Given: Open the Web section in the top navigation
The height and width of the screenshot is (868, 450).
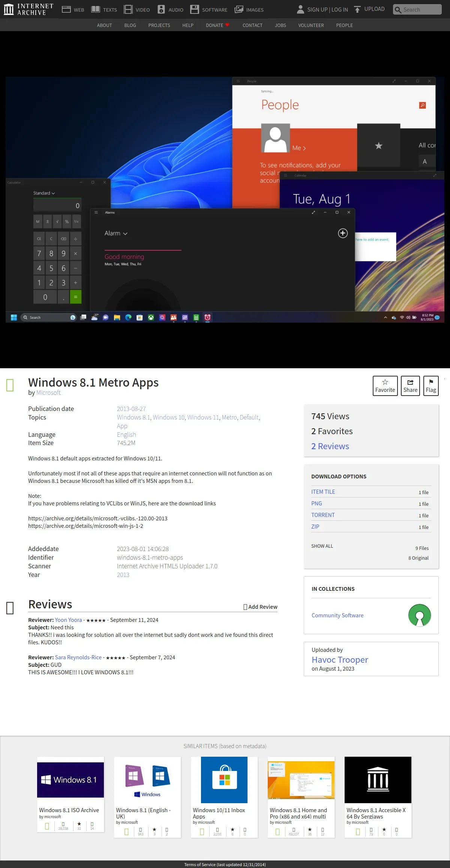Looking at the screenshot, I should pyautogui.click(x=73, y=10).
